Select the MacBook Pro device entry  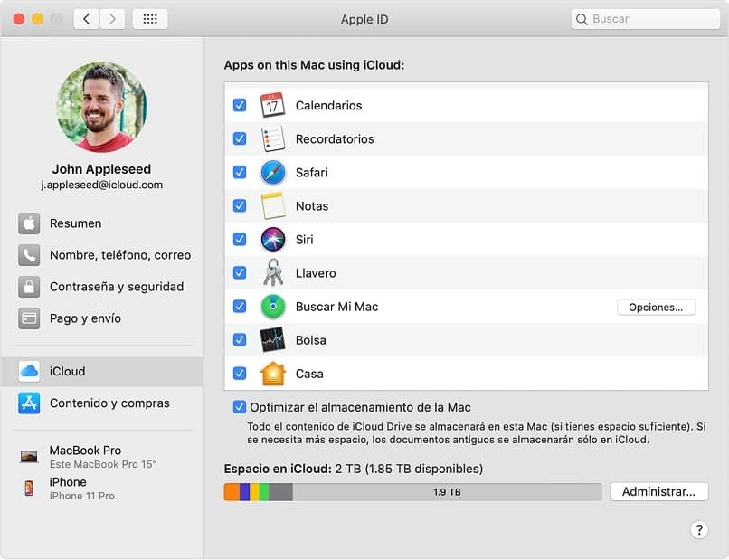(102, 457)
